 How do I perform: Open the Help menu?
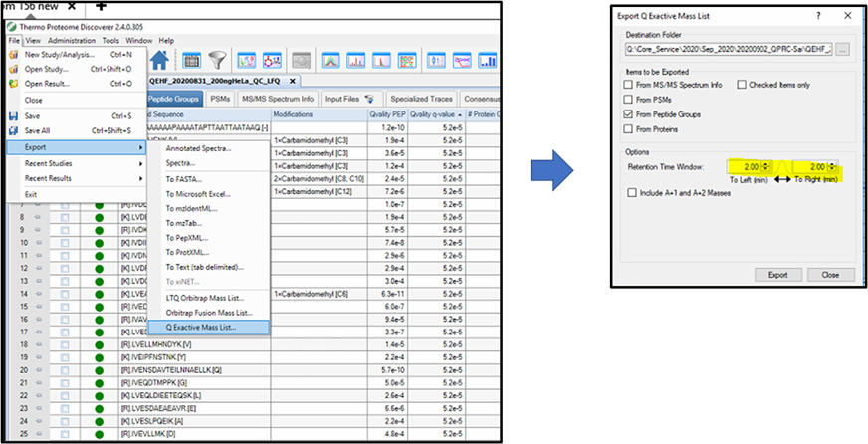click(166, 41)
